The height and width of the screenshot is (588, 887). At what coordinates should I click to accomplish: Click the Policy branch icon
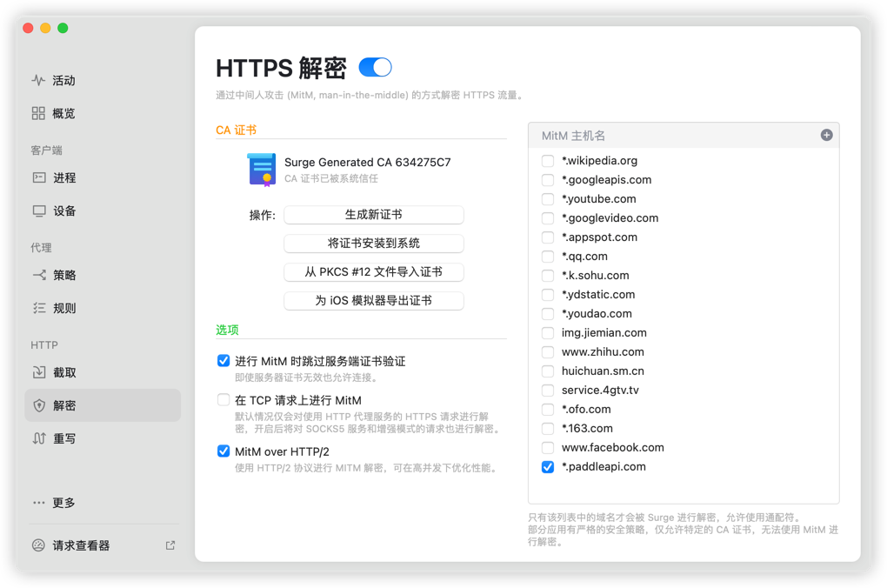39,275
